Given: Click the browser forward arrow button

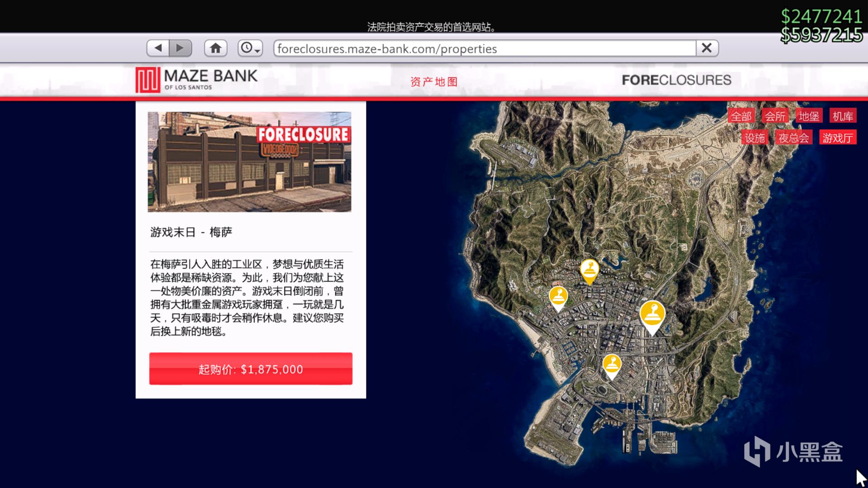Looking at the screenshot, I should tap(180, 48).
